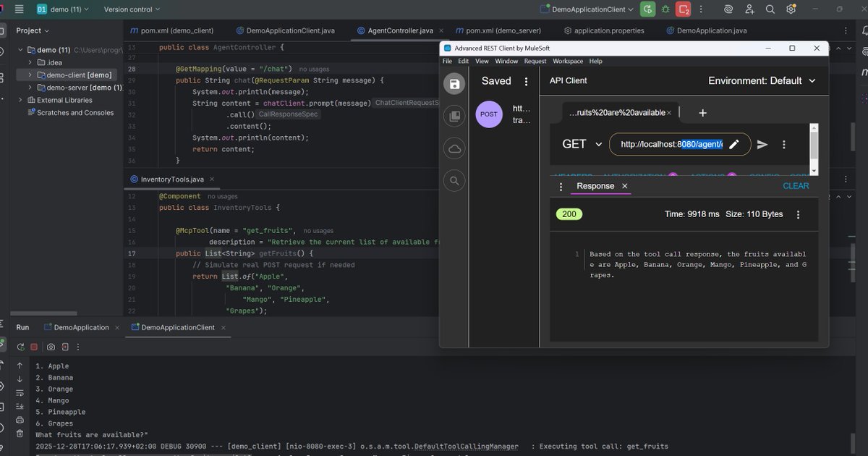This screenshot has width=868, height=456.
Task: Switch to the DemoApplication.java editor tab
Action: [705, 30]
